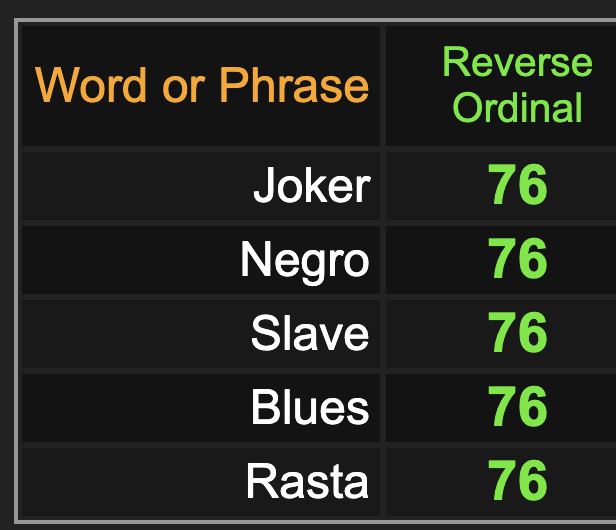This screenshot has width=616, height=530.
Task: Click the Word or Phrase column header
Action: [x=202, y=85]
